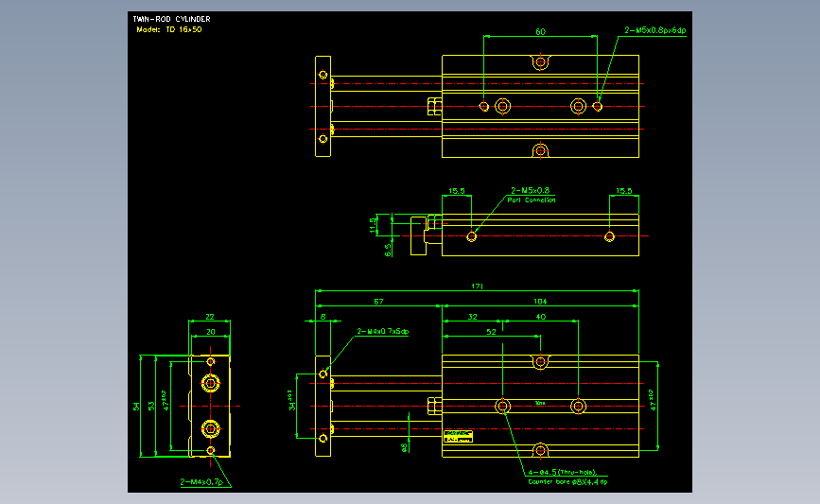Click the 60 dimension in top view
Image resolution: width=820 pixels, height=504 pixels.
[x=540, y=32]
